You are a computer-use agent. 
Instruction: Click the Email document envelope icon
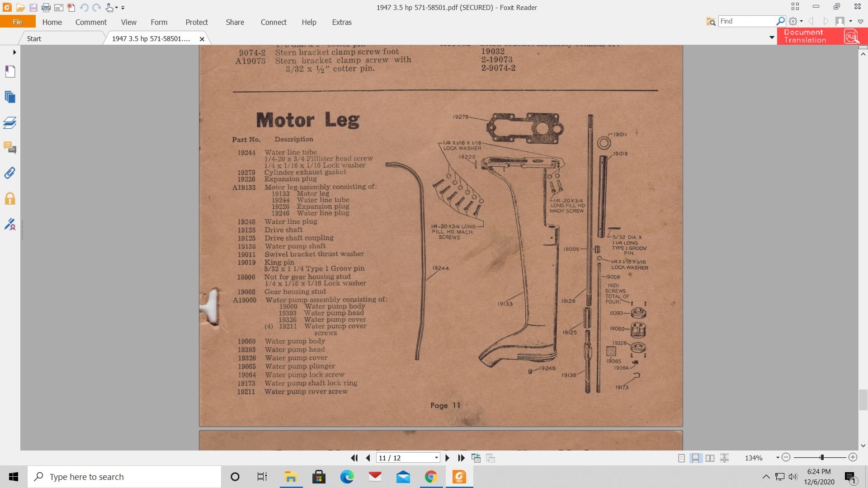coord(58,7)
